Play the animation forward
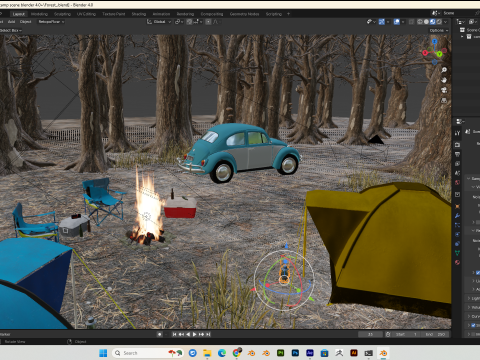This screenshot has width=480, height=360. point(195,334)
